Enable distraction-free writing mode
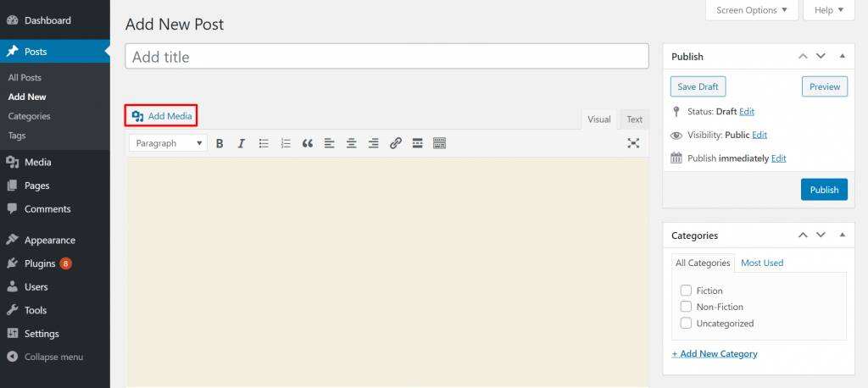The width and height of the screenshot is (868, 388). click(633, 143)
